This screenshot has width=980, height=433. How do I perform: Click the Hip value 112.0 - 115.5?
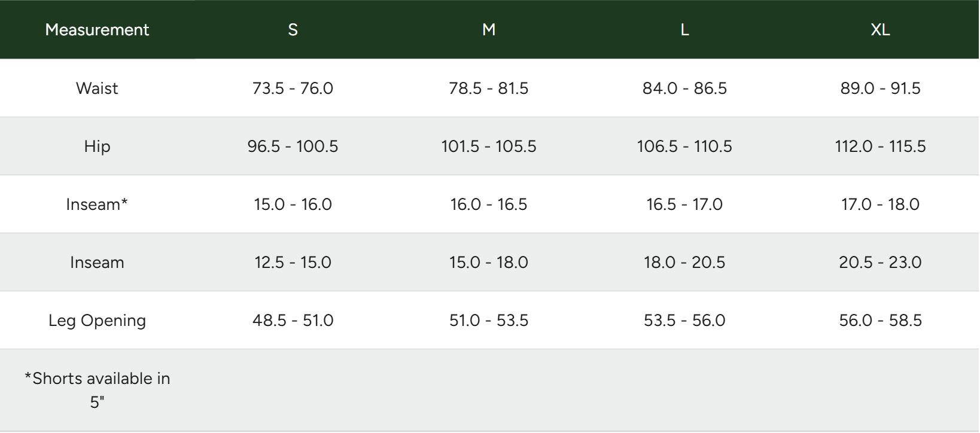(880, 147)
